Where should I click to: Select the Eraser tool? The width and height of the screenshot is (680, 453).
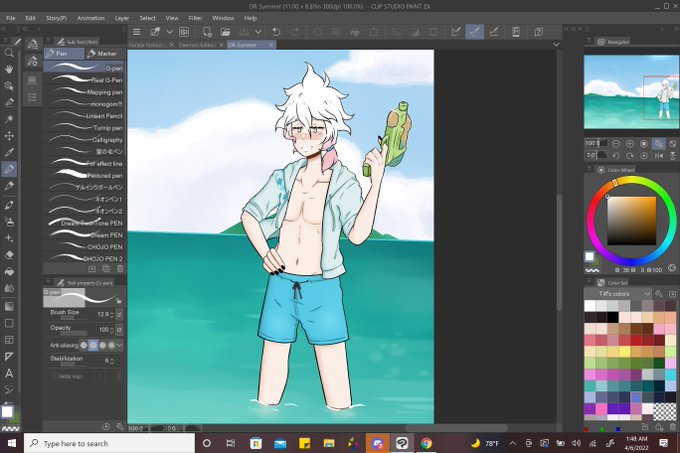[9, 255]
